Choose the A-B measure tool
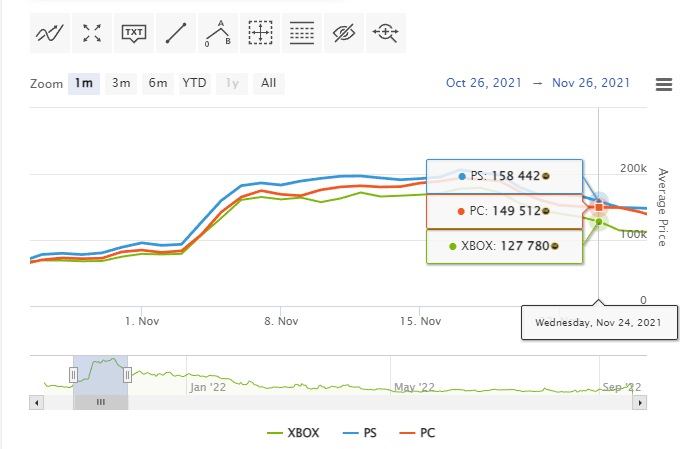 tap(218, 33)
